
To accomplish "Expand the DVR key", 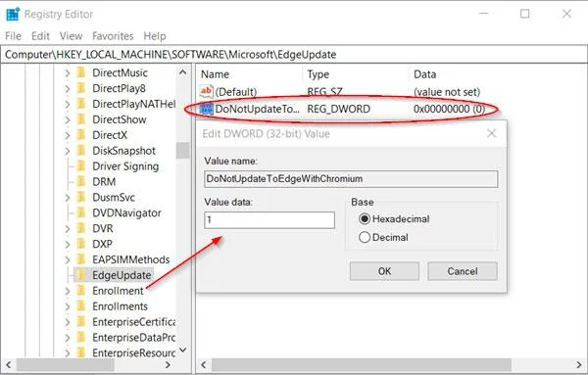I will point(67,228).
